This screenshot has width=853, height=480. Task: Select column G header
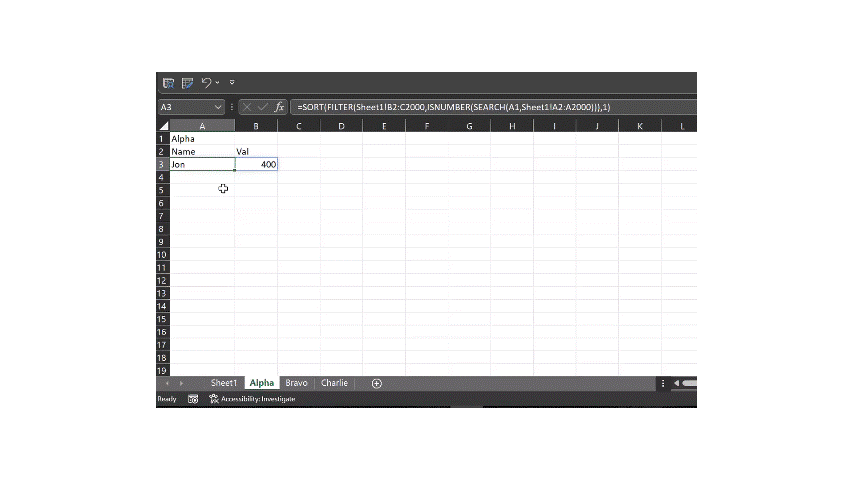tap(469, 126)
